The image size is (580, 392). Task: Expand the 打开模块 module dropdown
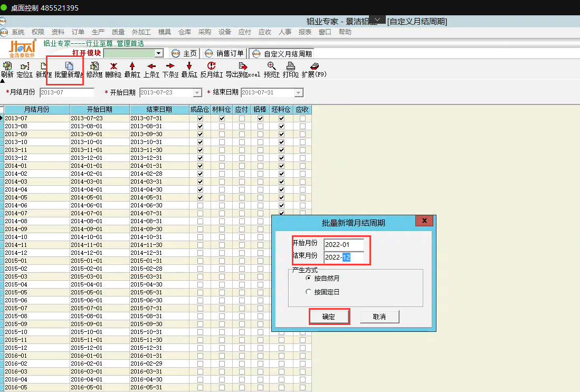[159, 53]
